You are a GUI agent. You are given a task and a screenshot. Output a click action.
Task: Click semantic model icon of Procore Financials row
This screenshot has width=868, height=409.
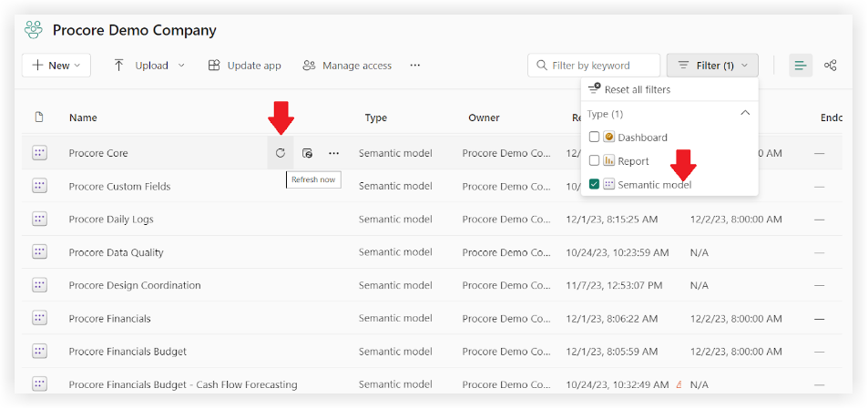pyautogui.click(x=39, y=318)
